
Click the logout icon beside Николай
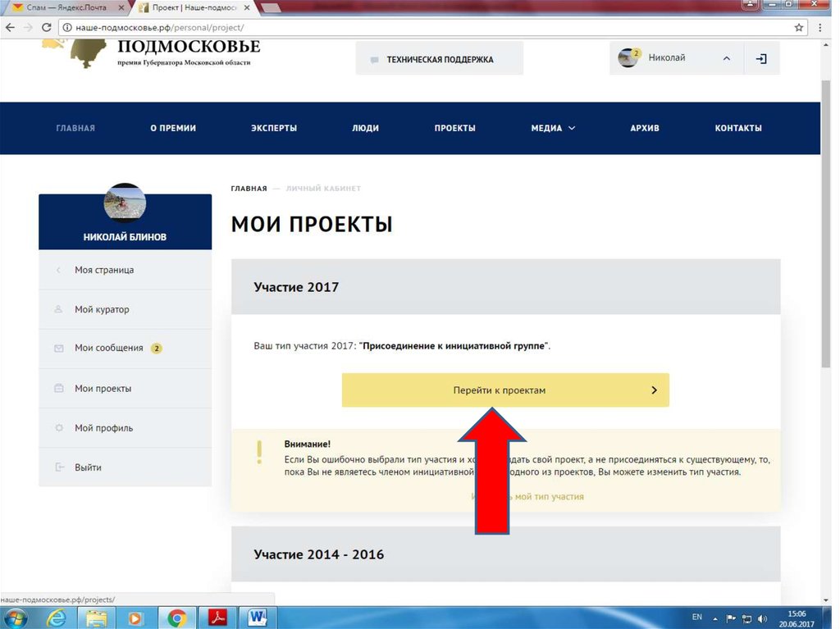tap(761, 59)
